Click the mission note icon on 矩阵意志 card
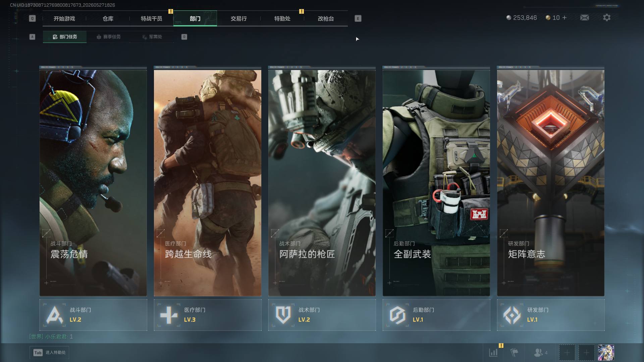Viewport: 644px width, 362px height. point(504,233)
